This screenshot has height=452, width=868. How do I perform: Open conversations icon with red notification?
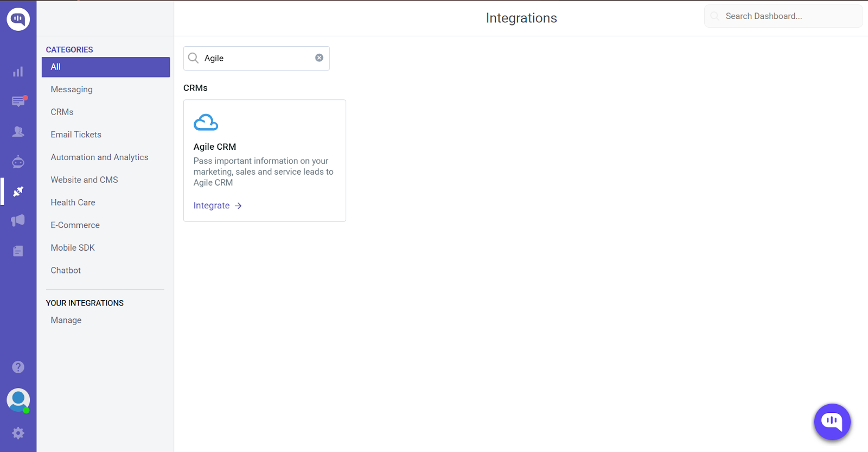18,101
